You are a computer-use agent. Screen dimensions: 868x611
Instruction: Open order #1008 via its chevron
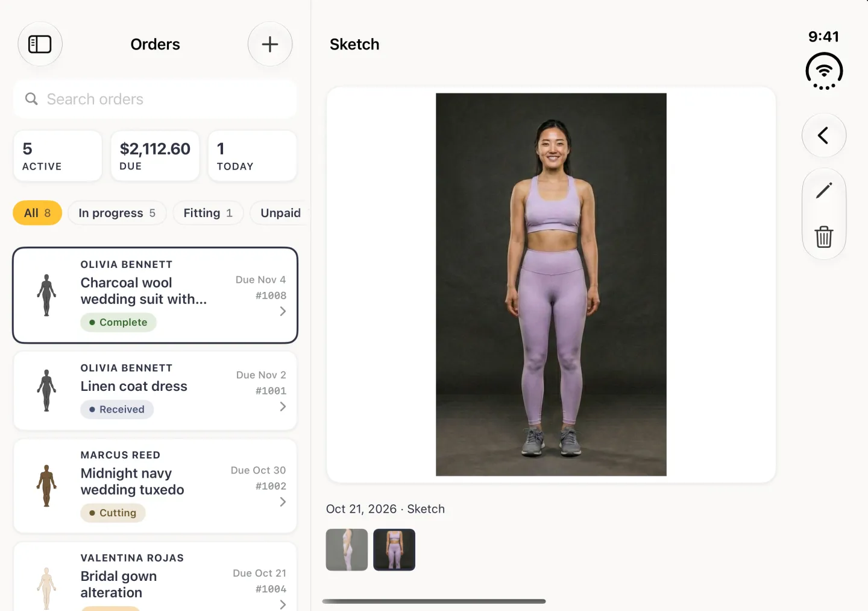(x=283, y=311)
